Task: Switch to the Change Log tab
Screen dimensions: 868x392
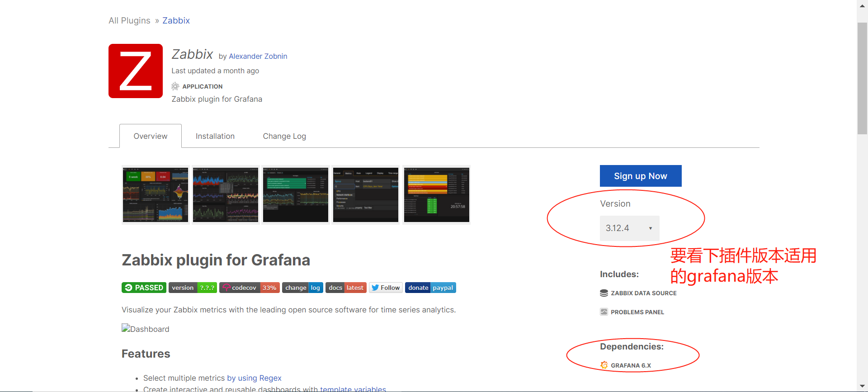Action: [284, 136]
